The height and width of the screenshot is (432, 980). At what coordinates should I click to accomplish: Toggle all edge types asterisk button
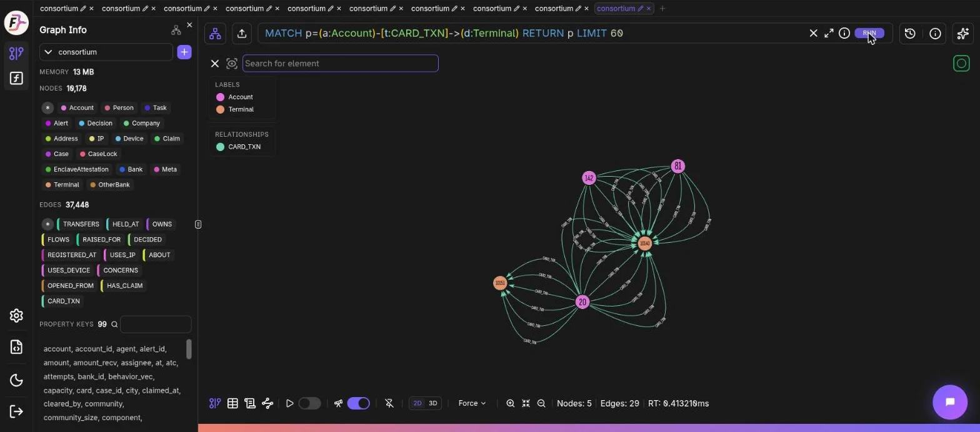coord(47,224)
